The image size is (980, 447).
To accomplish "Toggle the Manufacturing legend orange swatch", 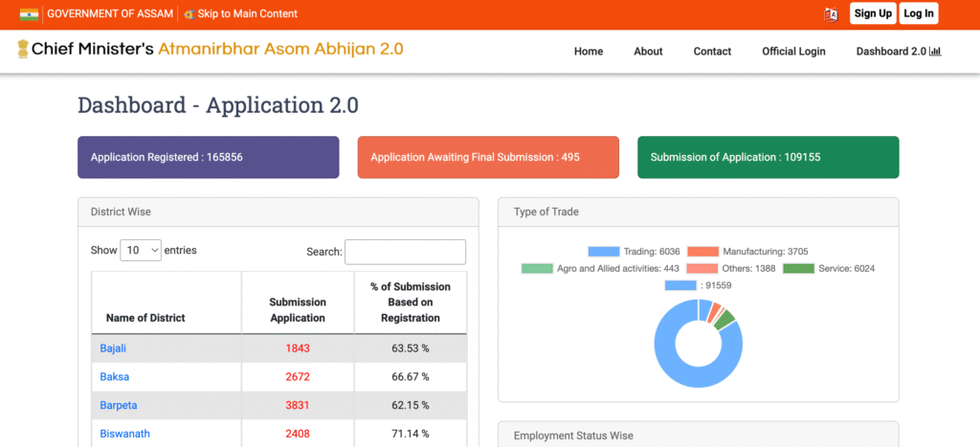I will 703,252.
